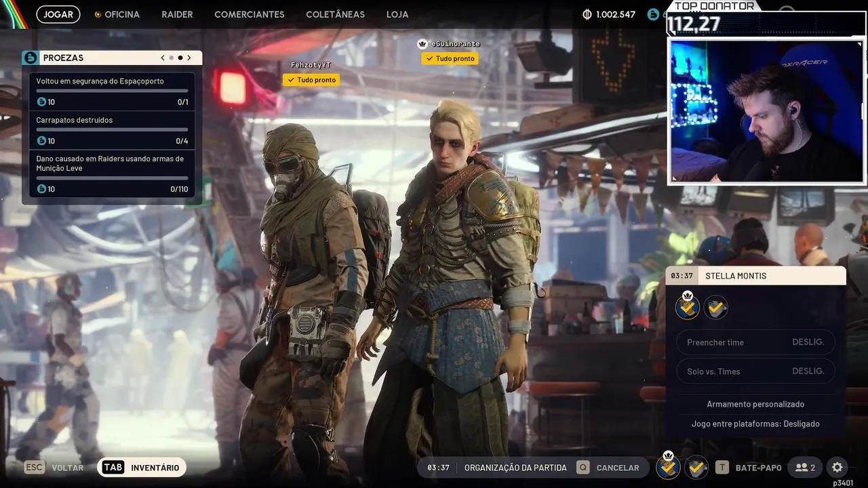Click crowned leader avatar in bottom bar
The height and width of the screenshot is (488, 868).
click(669, 466)
